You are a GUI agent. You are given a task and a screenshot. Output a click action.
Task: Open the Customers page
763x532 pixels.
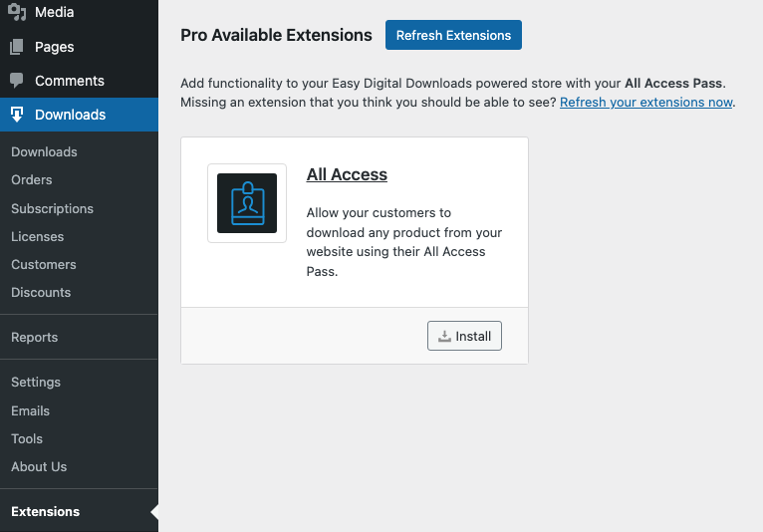(x=44, y=265)
